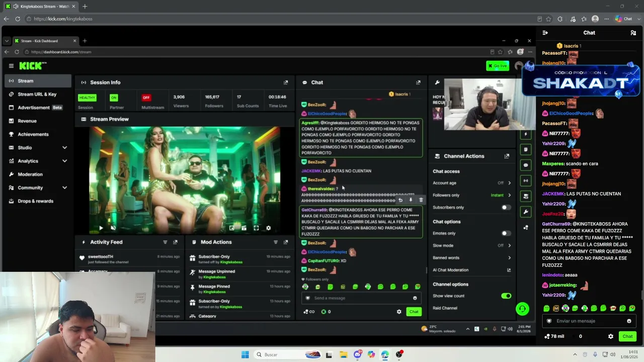The image size is (644, 362).
Task: Enter fullscreen on the stream preview
Action: click(x=256, y=228)
